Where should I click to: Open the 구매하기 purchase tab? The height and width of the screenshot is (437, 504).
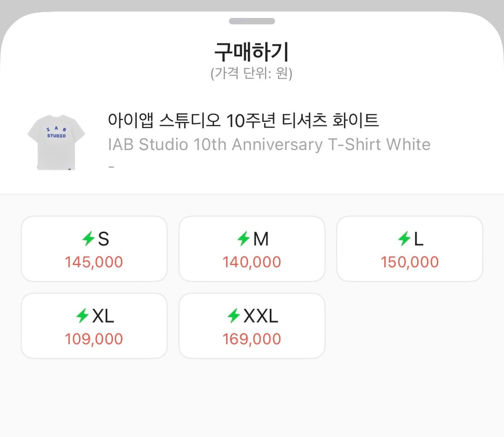[252, 52]
